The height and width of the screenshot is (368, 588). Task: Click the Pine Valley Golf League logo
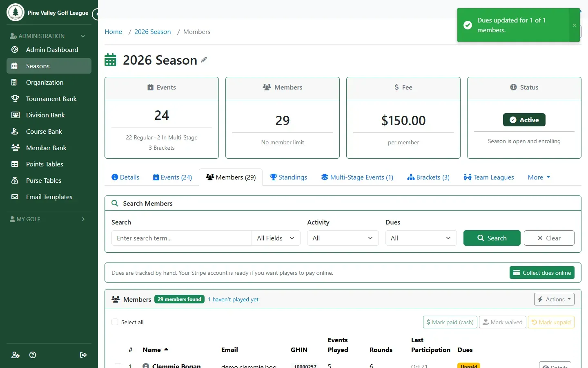point(16,13)
